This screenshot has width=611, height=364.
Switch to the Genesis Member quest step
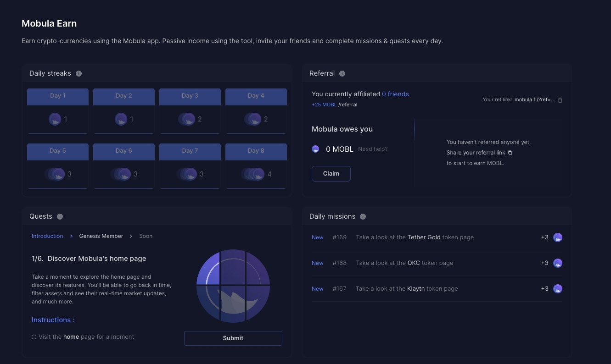[101, 236]
